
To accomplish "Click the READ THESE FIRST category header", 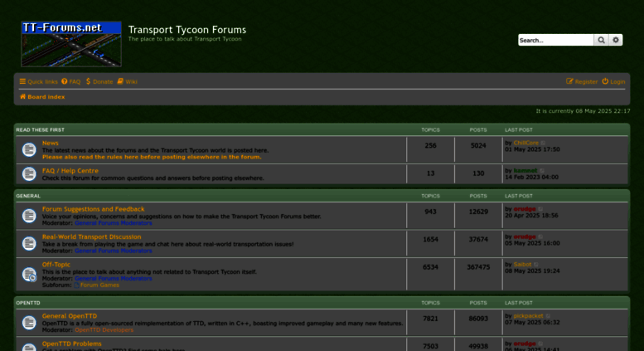I will click(x=41, y=130).
